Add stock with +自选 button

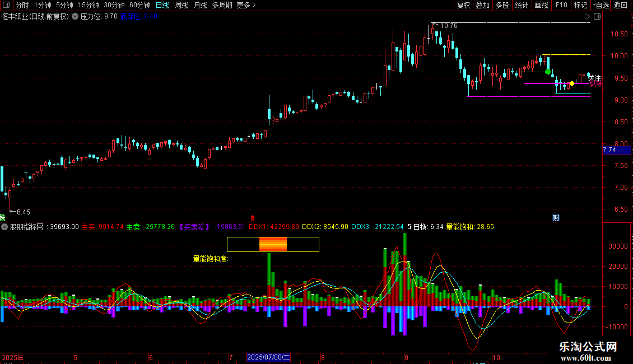pyautogui.click(x=601, y=5)
